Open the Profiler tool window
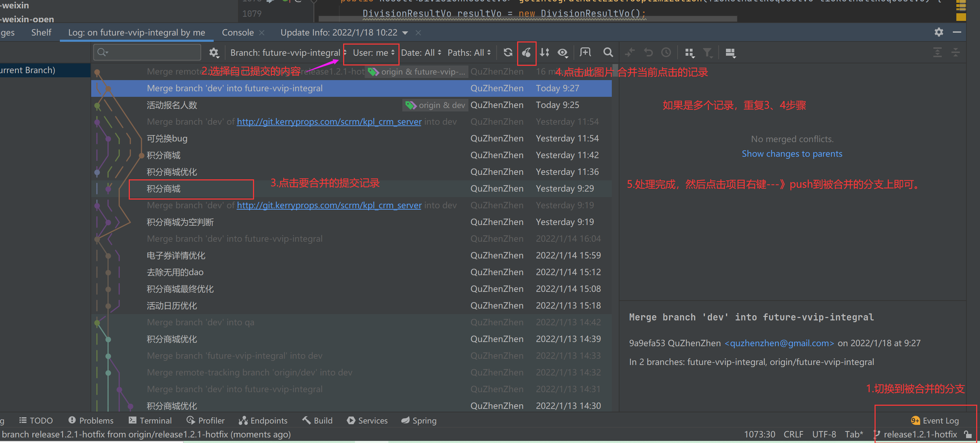 coord(206,421)
